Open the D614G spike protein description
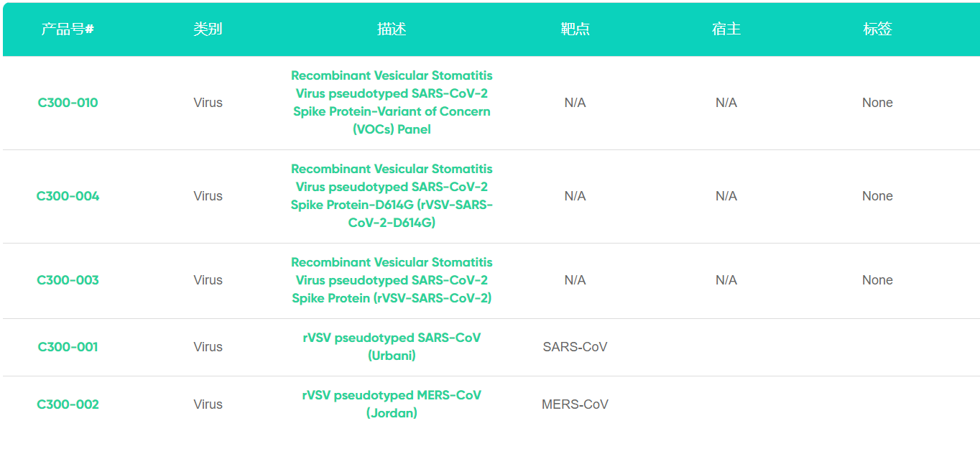 (x=392, y=196)
